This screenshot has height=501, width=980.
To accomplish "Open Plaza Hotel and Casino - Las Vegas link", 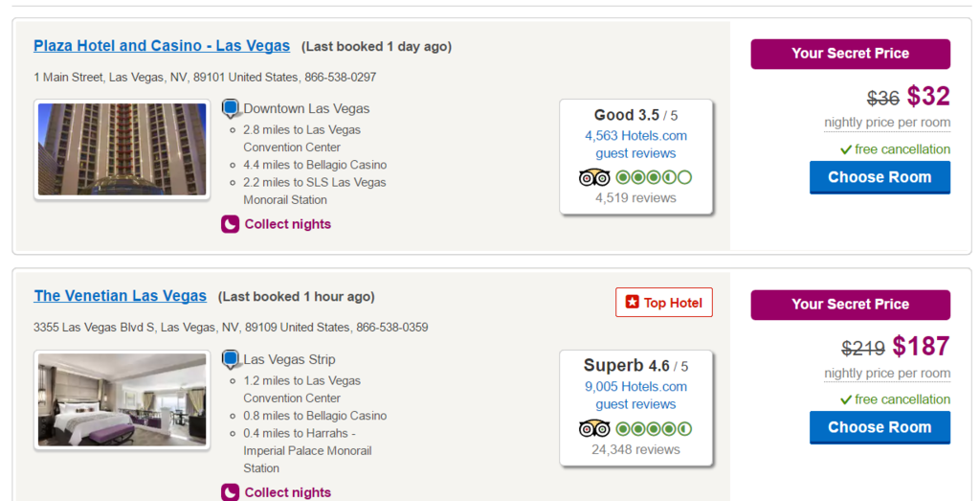I will pyautogui.click(x=162, y=46).
